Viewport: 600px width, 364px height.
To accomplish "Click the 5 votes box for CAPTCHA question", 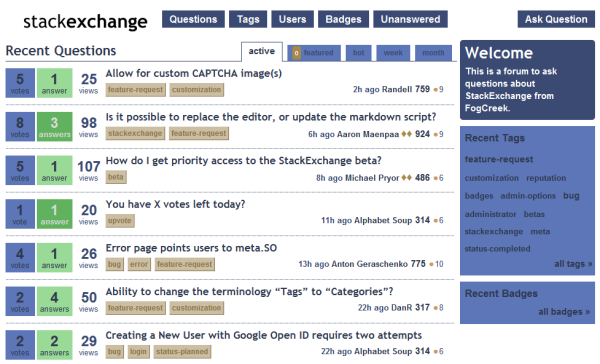I will coord(20,83).
